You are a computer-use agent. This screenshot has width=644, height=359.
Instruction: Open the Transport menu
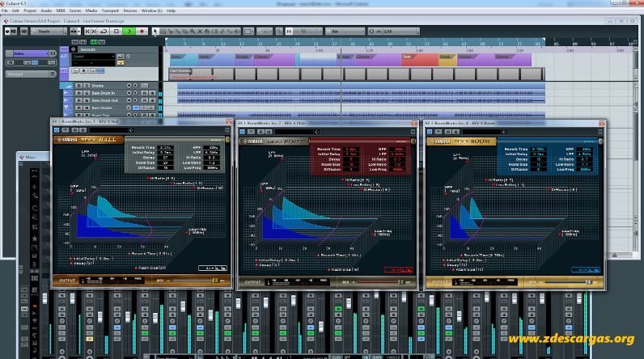[x=110, y=11]
